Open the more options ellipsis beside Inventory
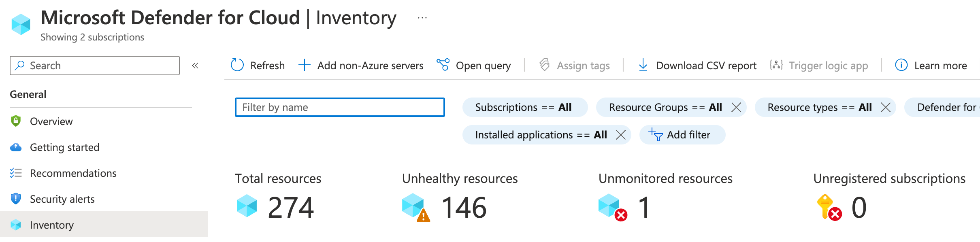This screenshot has width=980, height=242. click(422, 18)
